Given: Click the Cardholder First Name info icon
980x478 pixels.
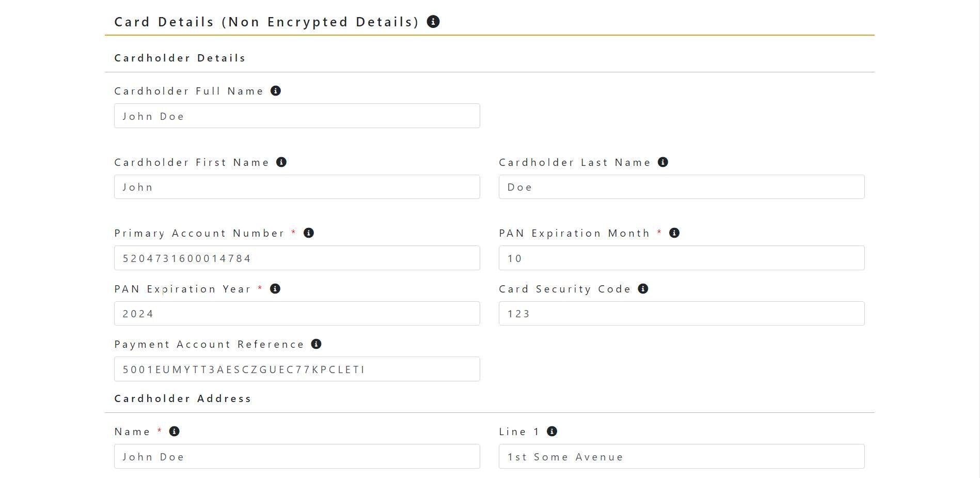Looking at the screenshot, I should [281, 162].
